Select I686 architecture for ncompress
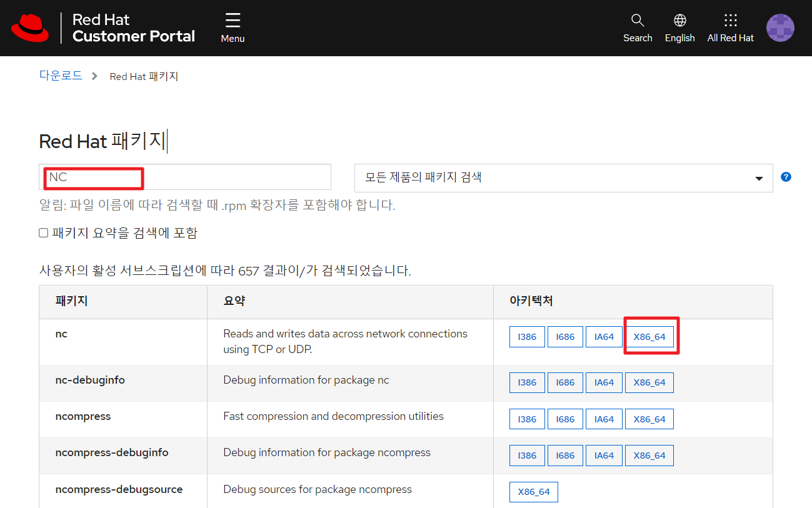Image resolution: width=812 pixels, height=508 pixels. [x=565, y=419]
